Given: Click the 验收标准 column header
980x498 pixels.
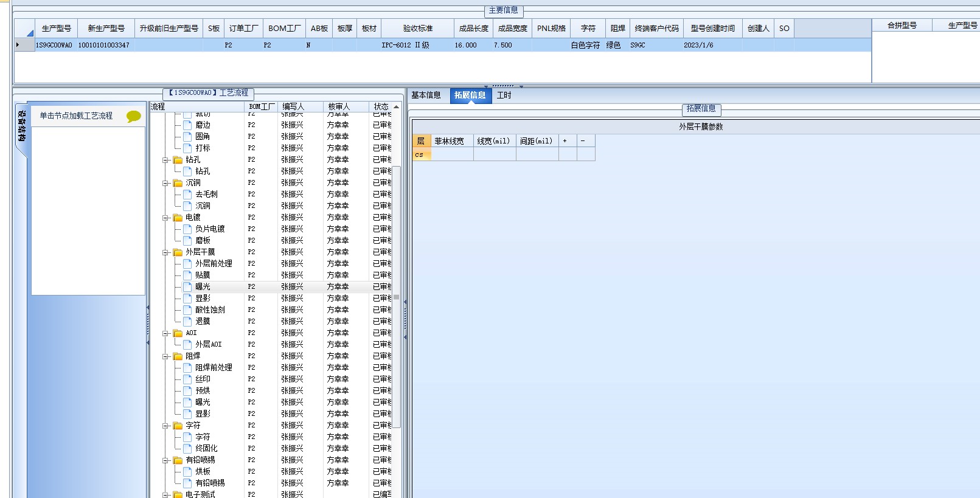Looking at the screenshot, I should [x=418, y=29].
